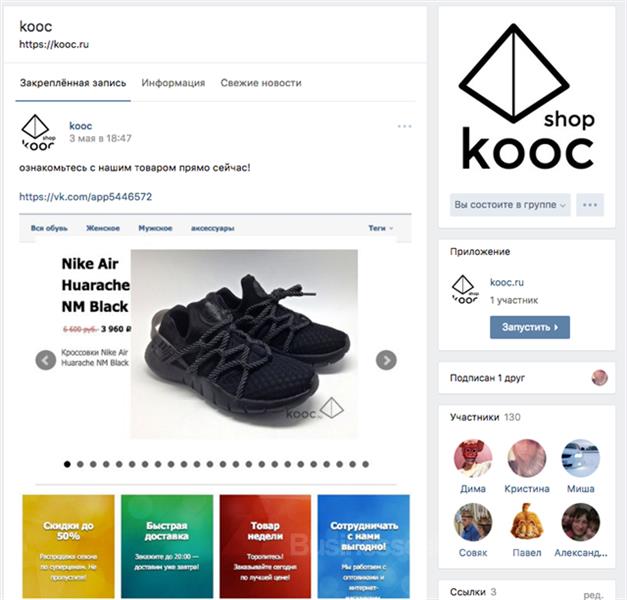Select the last carousel pagination dot

coord(365,464)
